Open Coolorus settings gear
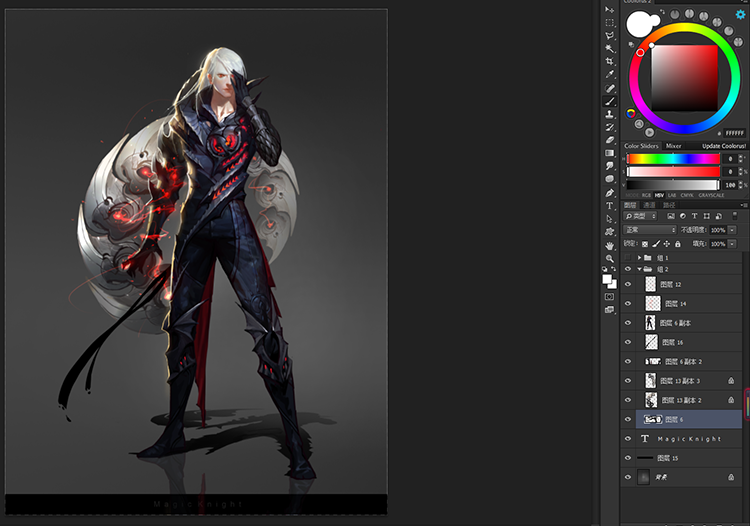This screenshot has width=750, height=526. tap(740, 15)
